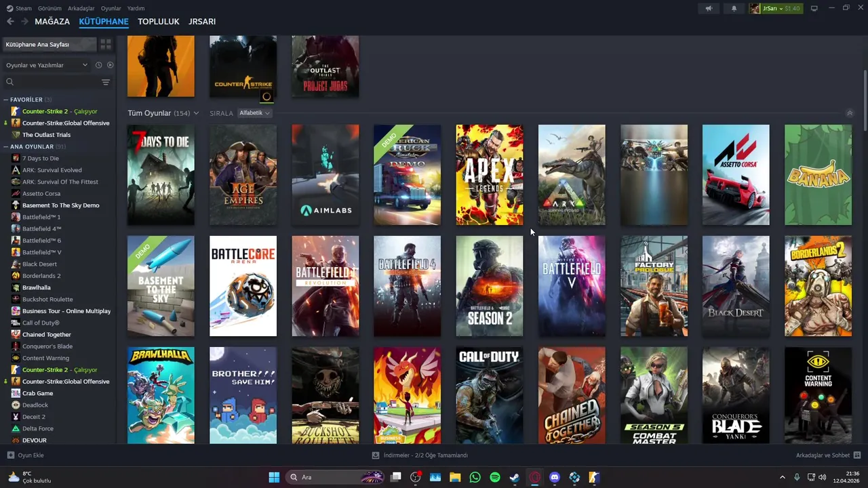868x488 pixels.
Task: Open the Windows Task View icon
Action: click(395, 477)
